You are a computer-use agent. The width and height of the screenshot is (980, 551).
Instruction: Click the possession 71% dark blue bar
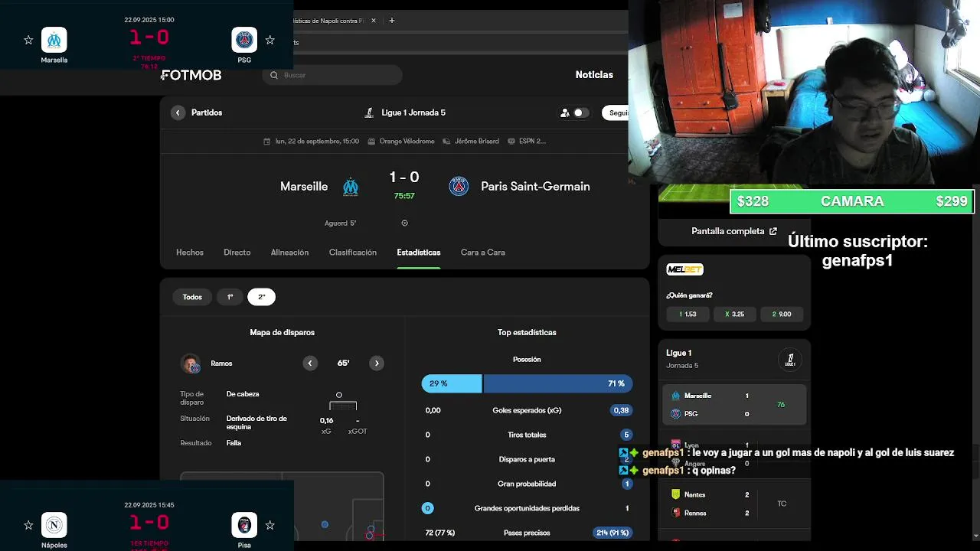(x=558, y=383)
